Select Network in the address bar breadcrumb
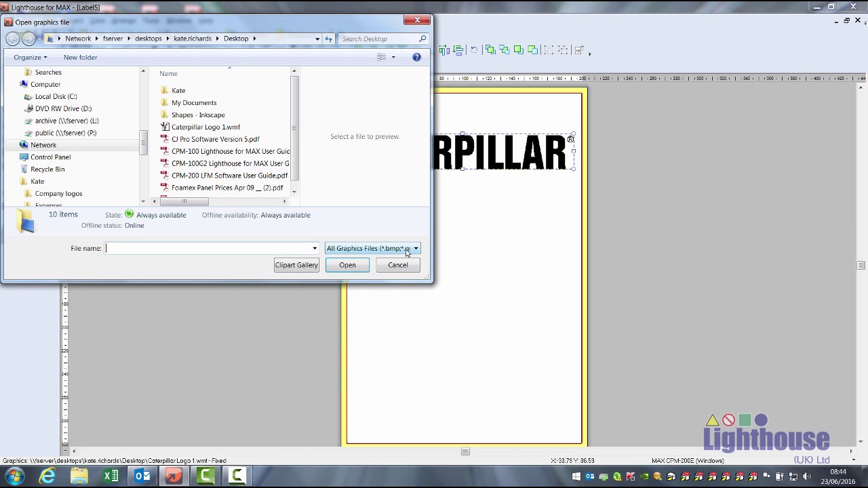The image size is (868, 488). [x=78, y=39]
